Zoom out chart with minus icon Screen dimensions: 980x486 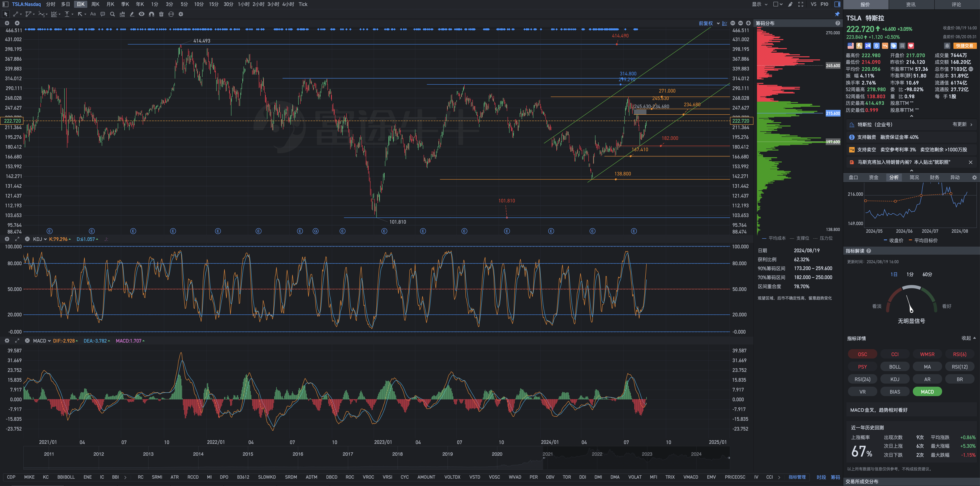[740, 23]
